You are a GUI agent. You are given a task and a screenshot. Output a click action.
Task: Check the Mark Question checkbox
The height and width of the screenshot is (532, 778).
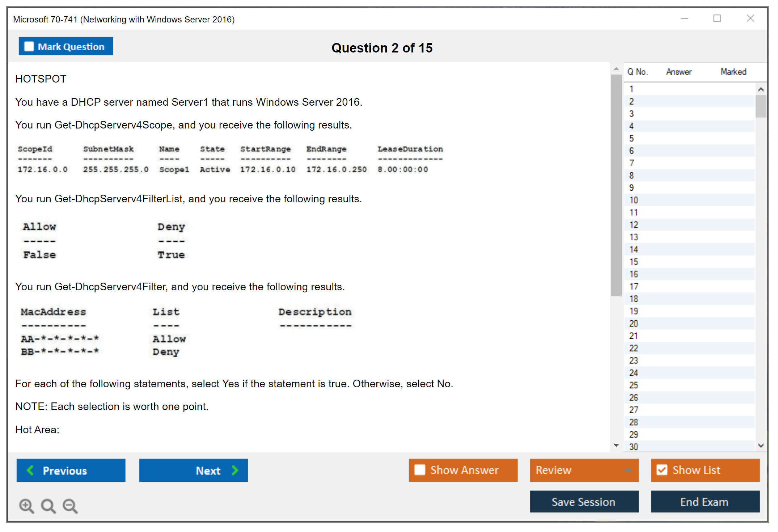[29, 46]
